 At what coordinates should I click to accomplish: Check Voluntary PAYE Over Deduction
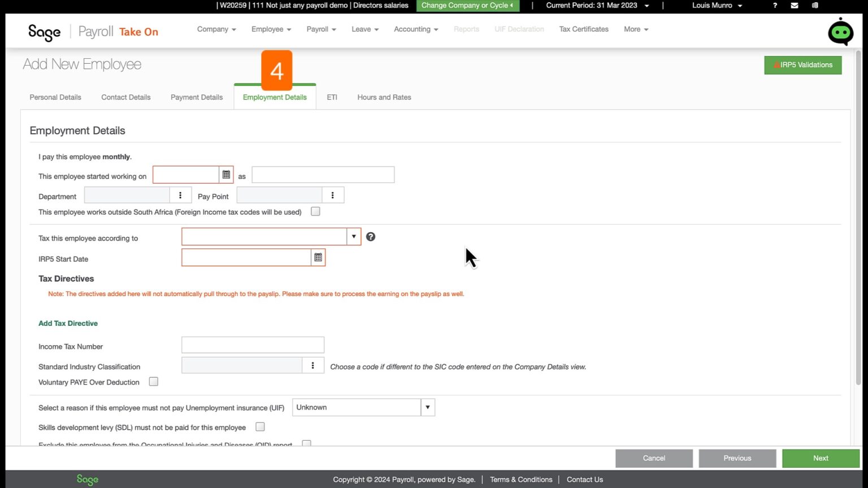pos(153,381)
